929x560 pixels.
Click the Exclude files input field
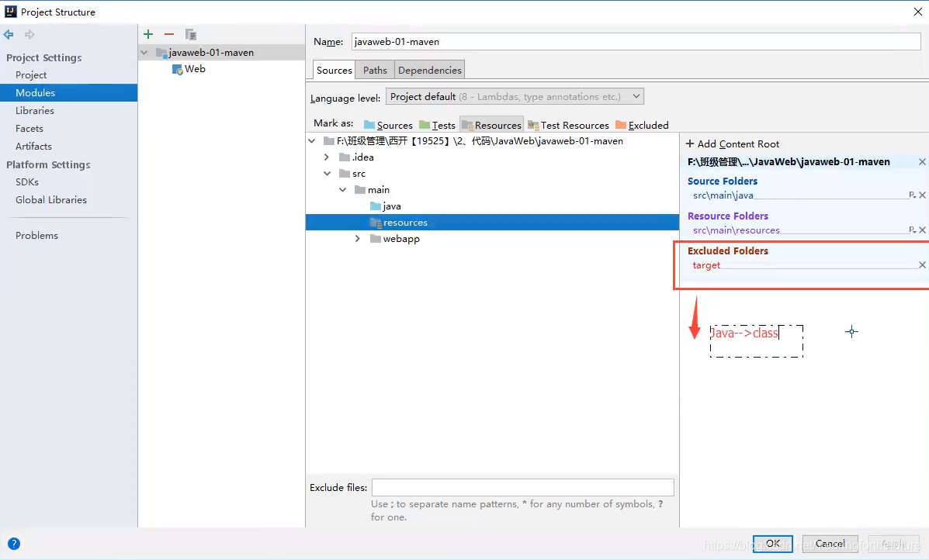point(522,487)
